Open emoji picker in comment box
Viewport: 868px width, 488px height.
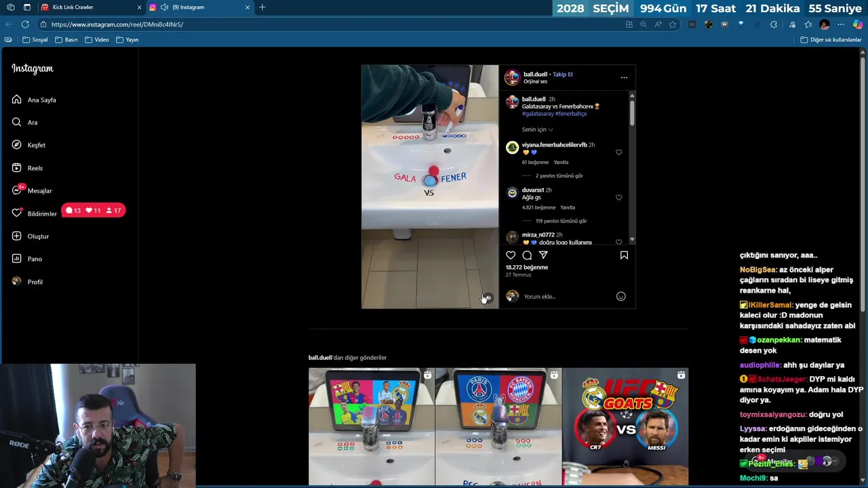(x=620, y=296)
